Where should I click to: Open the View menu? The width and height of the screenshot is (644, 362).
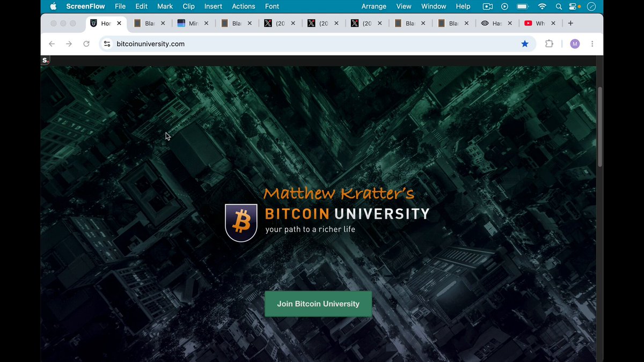pyautogui.click(x=404, y=6)
